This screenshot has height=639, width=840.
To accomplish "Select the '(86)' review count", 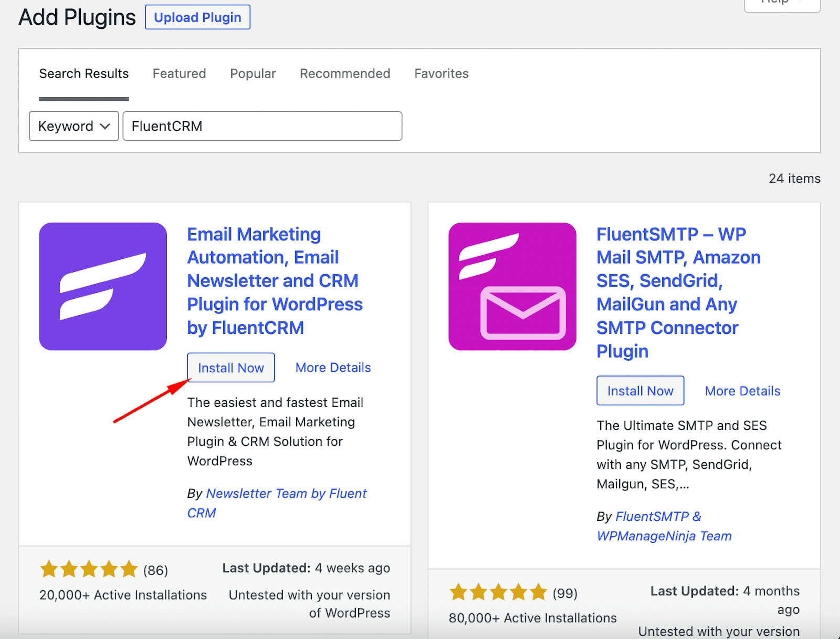I will [156, 570].
